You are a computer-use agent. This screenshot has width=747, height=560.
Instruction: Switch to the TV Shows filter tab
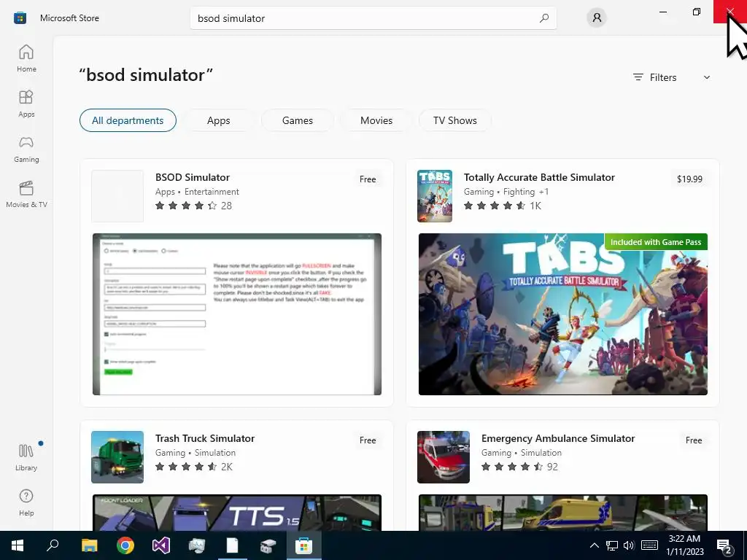pyautogui.click(x=455, y=120)
